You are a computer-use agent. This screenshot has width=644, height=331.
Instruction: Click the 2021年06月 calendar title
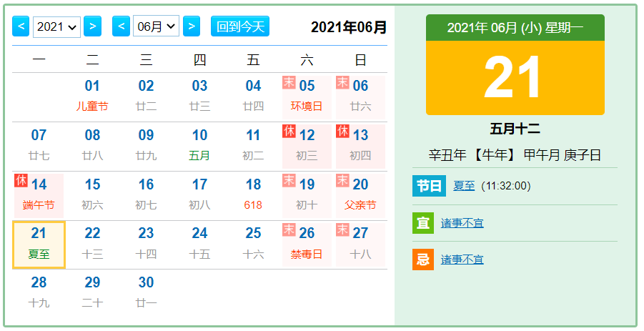click(x=349, y=27)
